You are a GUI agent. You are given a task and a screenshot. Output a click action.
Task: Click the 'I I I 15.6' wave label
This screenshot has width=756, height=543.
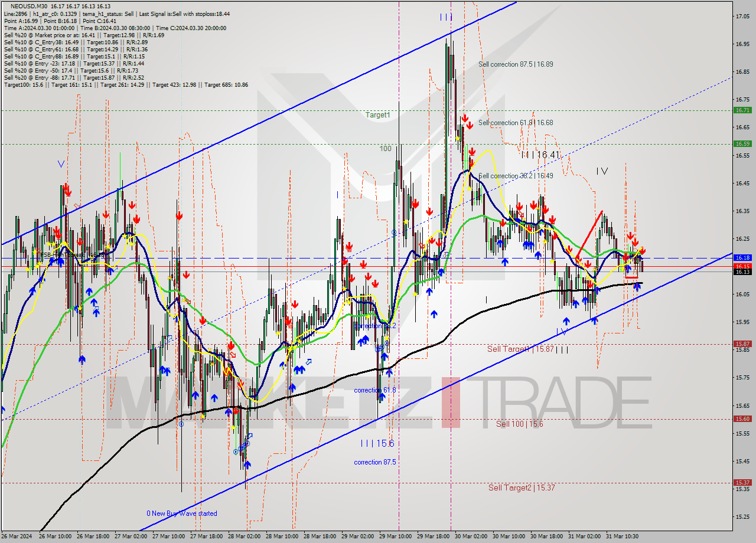point(377,443)
